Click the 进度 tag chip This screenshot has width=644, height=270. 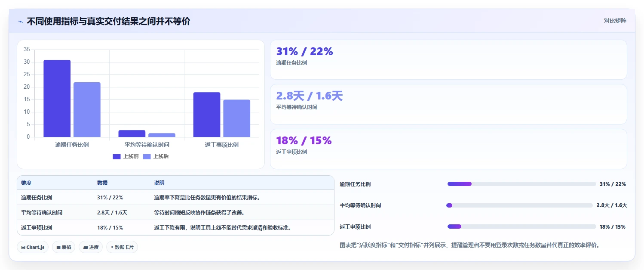click(x=91, y=247)
